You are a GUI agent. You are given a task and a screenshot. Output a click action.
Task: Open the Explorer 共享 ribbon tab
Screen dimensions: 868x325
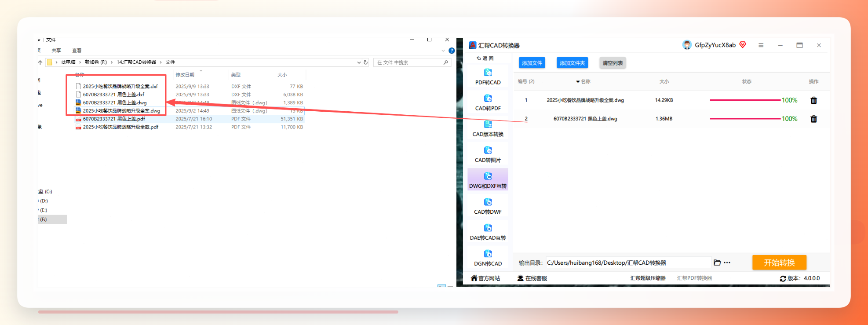coord(56,51)
